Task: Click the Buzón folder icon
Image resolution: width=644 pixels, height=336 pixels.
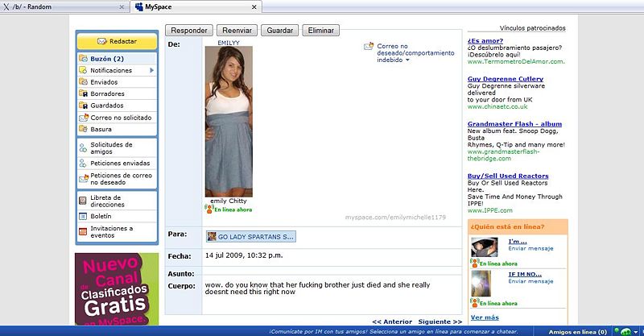Action: coord(84,58)
